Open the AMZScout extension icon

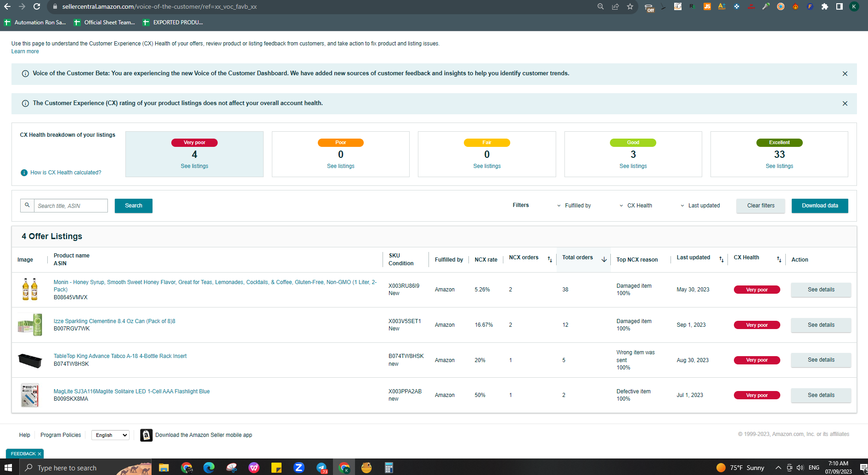click(722, 6)
